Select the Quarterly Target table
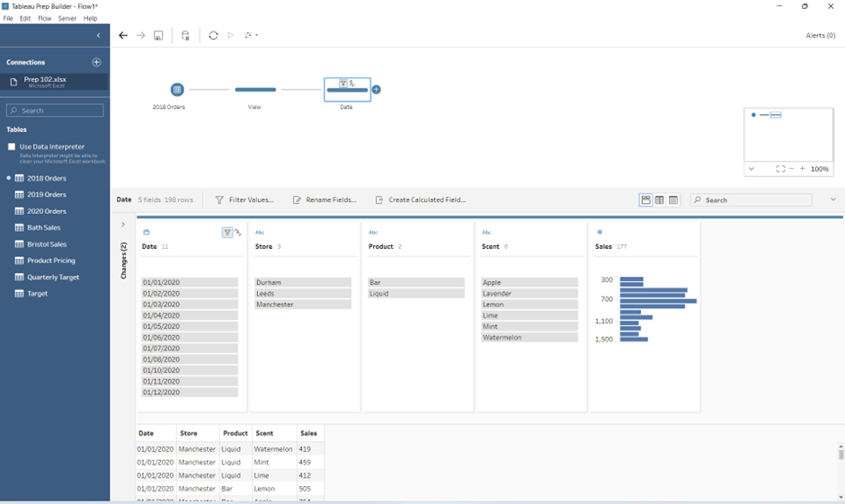845x504 pixels. pos(52,278)
